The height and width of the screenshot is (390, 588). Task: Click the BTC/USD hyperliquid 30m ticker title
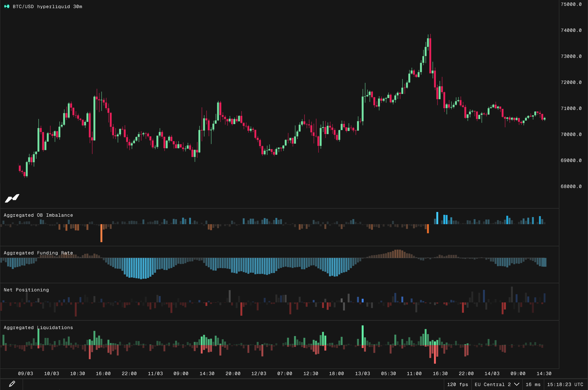pos(47,7)
